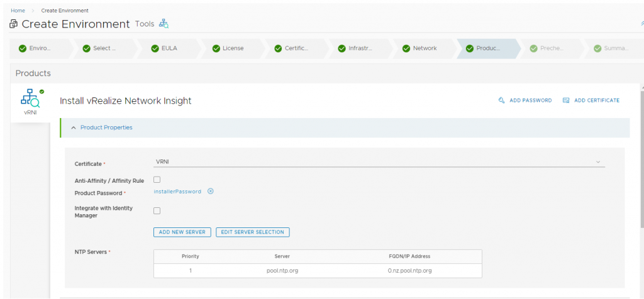Click the Product Properties header text

pos(106,128)
